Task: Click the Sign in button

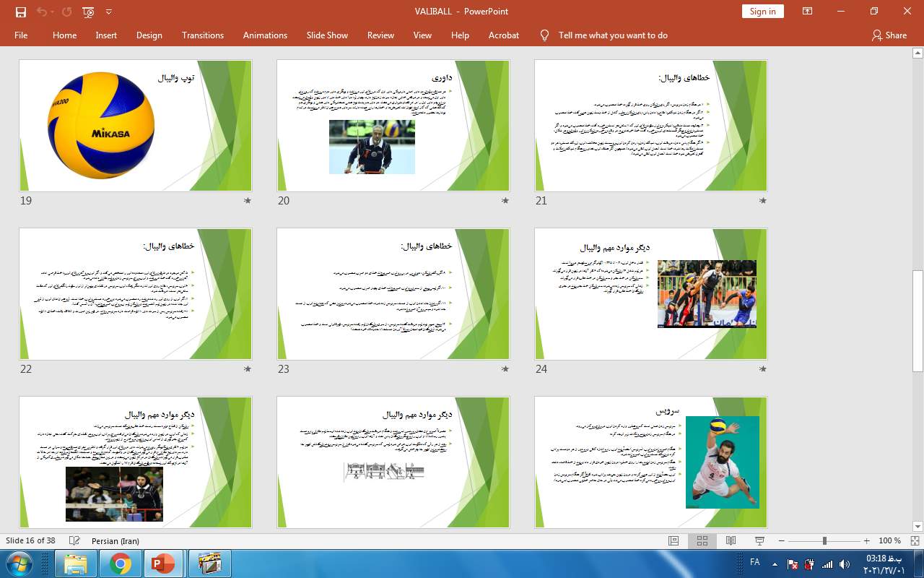Action: 762,12
